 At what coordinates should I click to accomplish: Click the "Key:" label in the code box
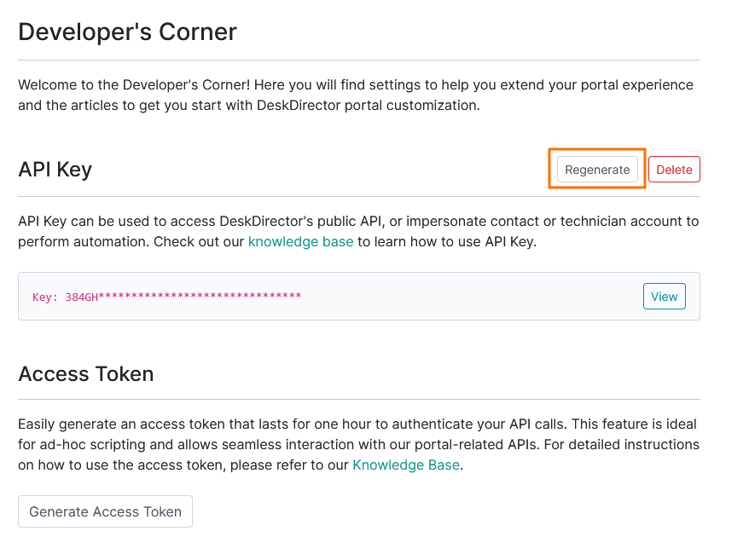point(45,297)
